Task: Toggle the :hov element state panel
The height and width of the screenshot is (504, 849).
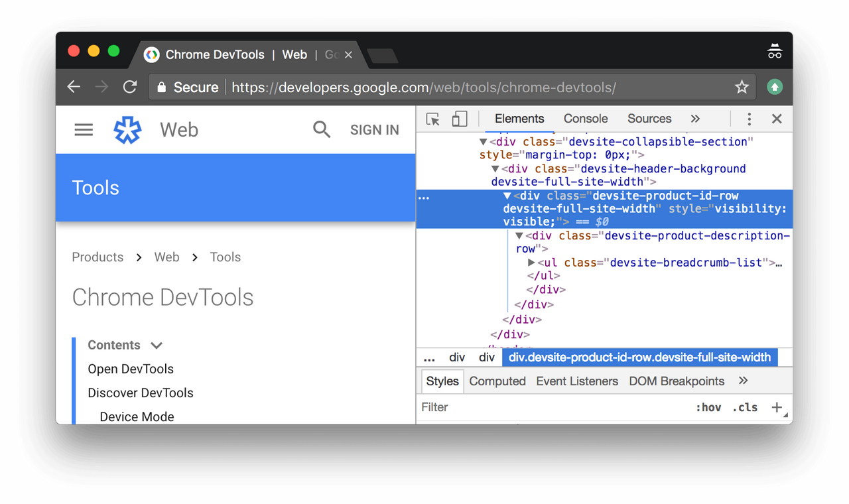Action: point(708,408)
